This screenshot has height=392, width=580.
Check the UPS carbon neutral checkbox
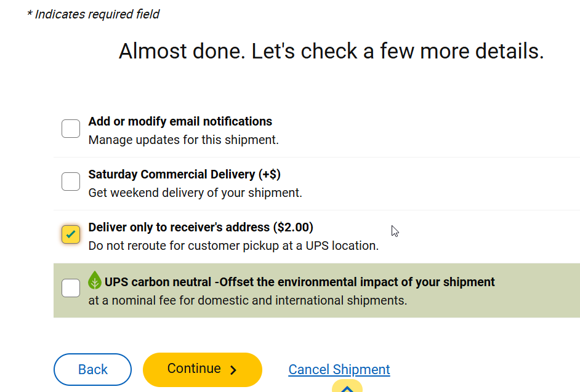(71, 287)
